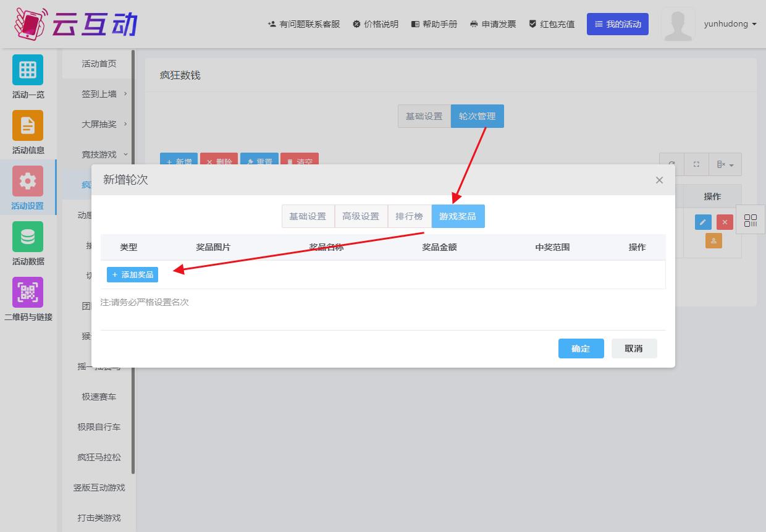Switch to 排行榜 tab in dialog
766x532 pixels.
pos(409,216)
